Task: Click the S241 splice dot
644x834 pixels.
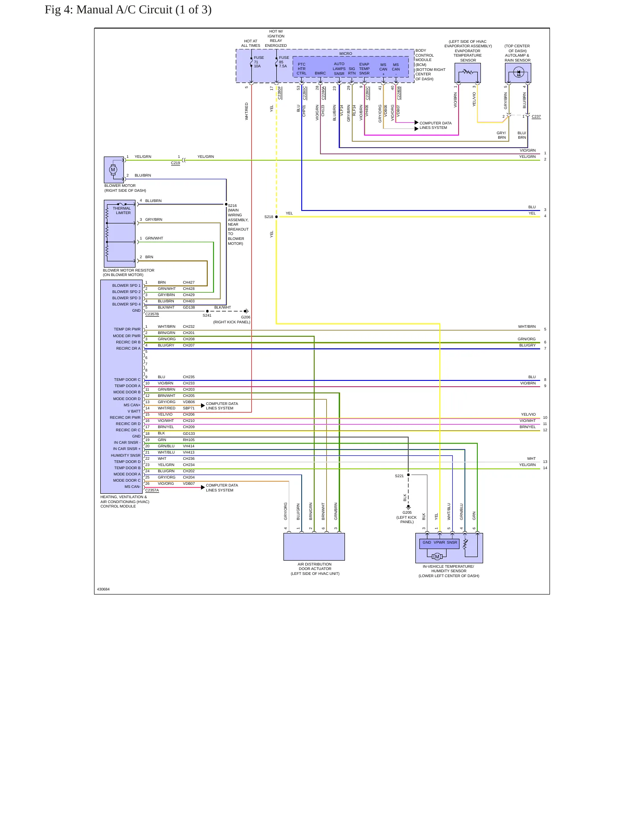Action: [207, 311]
